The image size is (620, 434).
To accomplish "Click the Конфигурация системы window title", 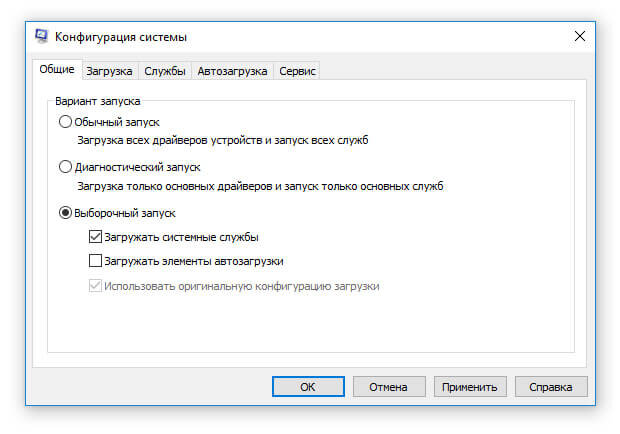I will tap(121, 37).
